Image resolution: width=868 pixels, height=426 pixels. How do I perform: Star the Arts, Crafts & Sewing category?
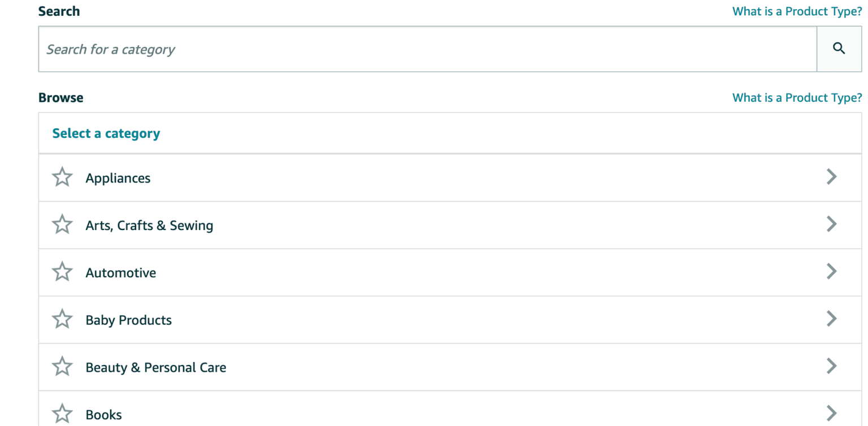coord(62,225)
